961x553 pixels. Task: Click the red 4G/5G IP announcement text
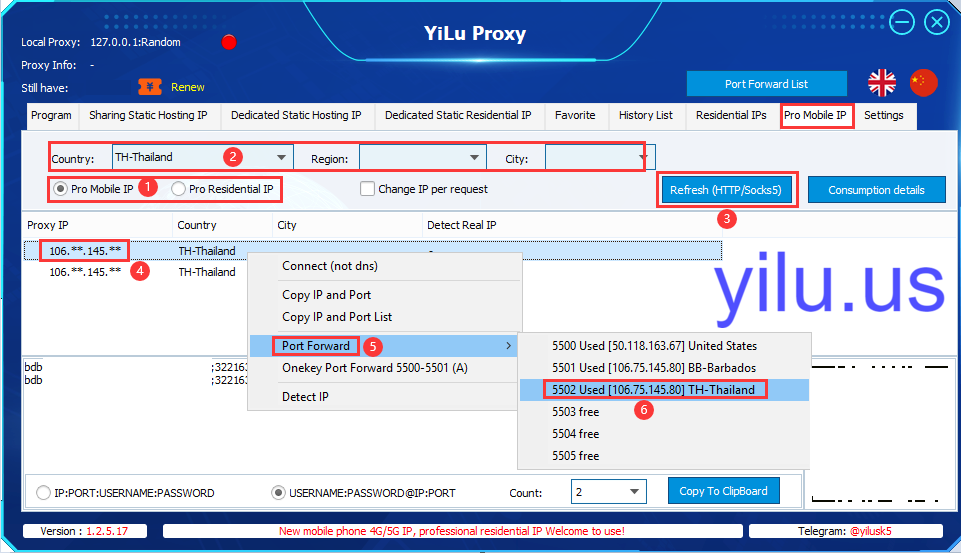click(x=452, y=531)
